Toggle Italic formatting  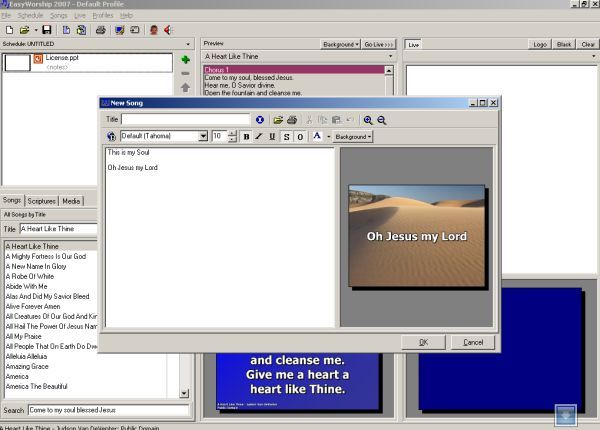259,137
